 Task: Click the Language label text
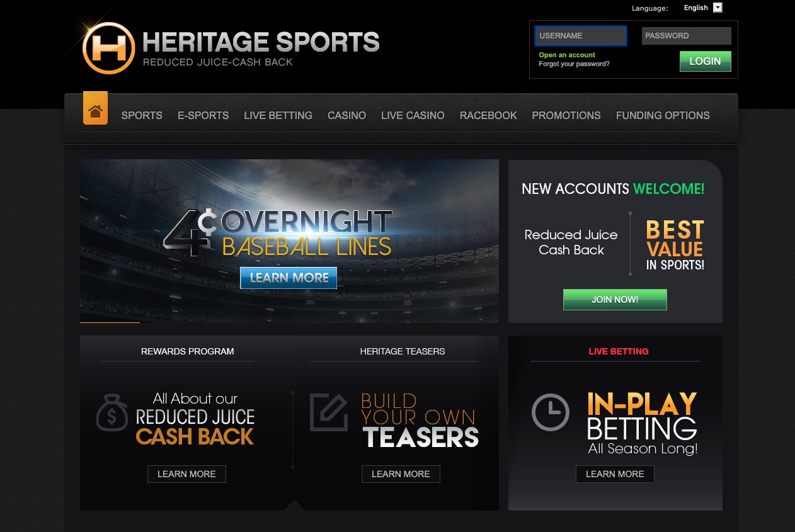click(x=650, y=8)
